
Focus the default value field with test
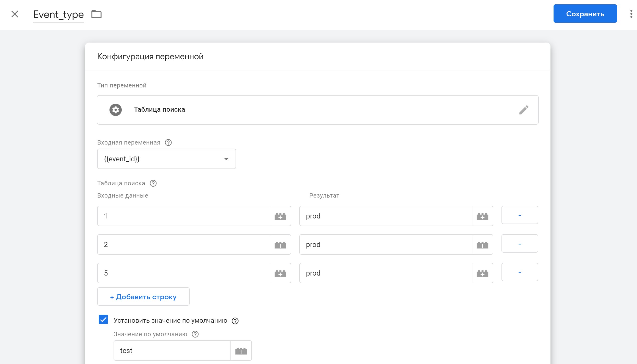(172, 350)
